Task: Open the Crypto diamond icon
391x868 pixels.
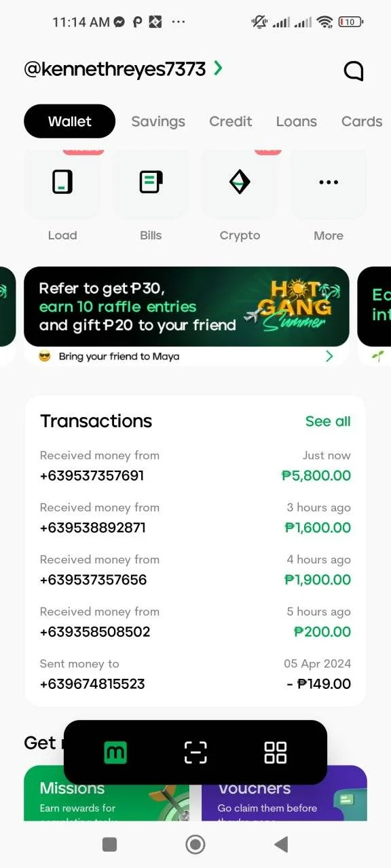Action: pos(240,182)
